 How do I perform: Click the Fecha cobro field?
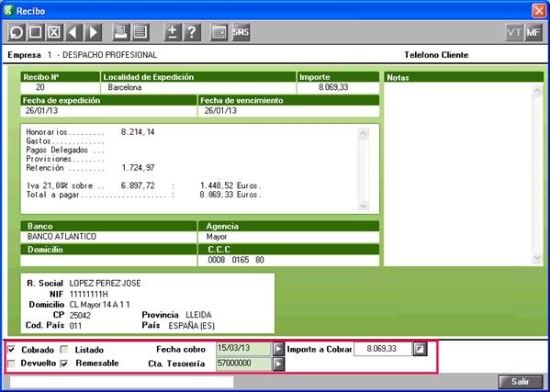(x=243, y=349)
